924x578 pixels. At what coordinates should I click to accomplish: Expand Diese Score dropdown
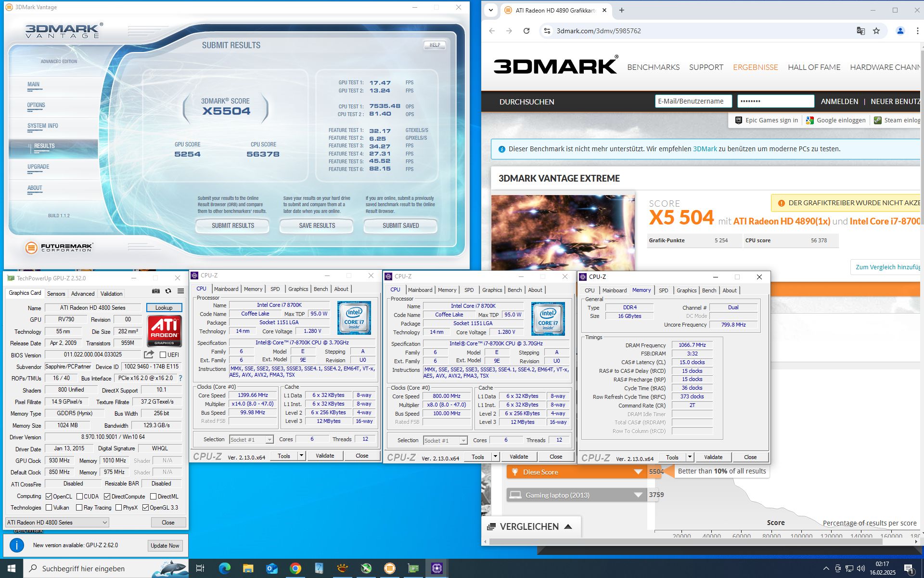638,472
